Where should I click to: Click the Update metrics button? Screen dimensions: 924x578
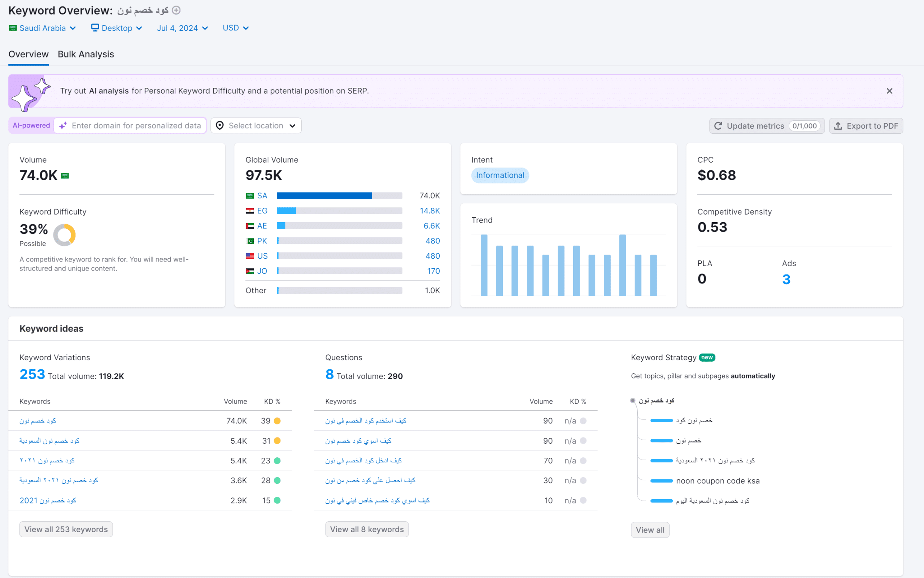tap(767, 126)
